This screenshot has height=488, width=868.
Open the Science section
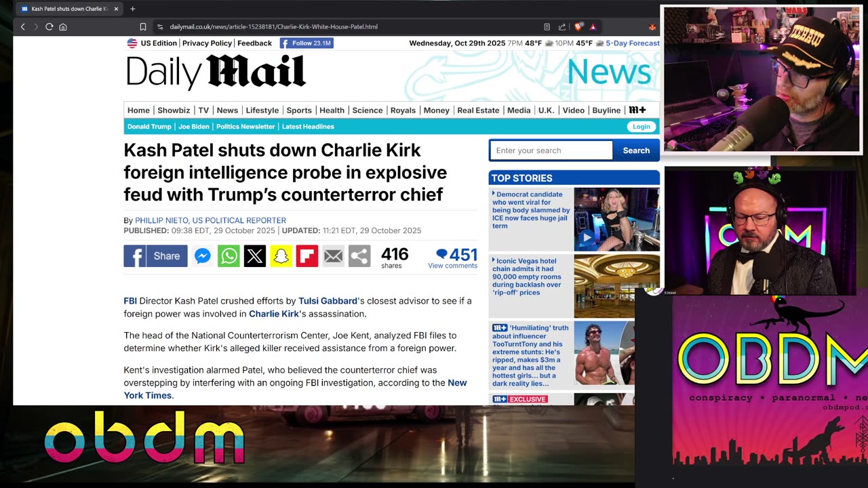tap(368, 110)
